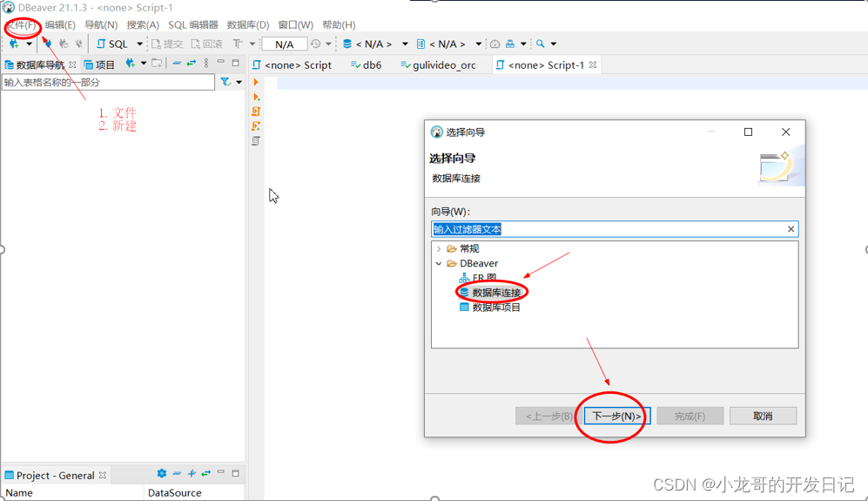Open a new SQL editor with SQL button

[111, 44]
